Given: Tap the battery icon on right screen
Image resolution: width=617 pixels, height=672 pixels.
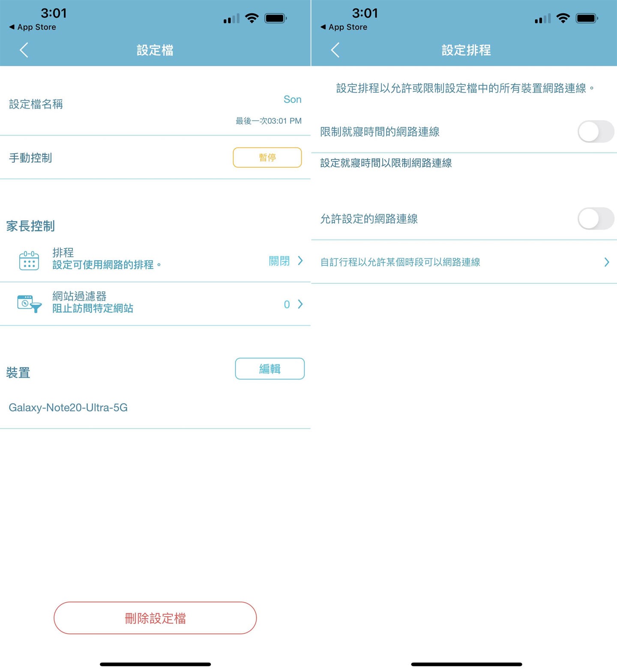Looking at the screenshot, I should (x=587, y=18).
